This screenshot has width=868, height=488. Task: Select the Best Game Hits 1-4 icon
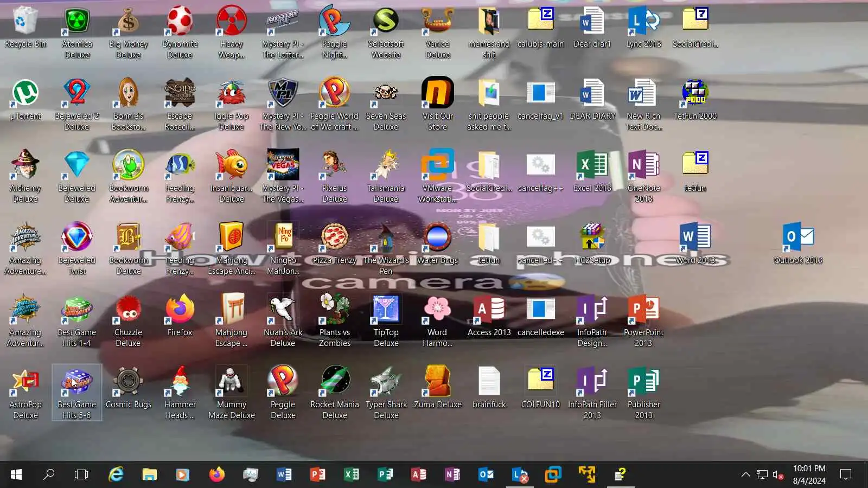point(77,321)
